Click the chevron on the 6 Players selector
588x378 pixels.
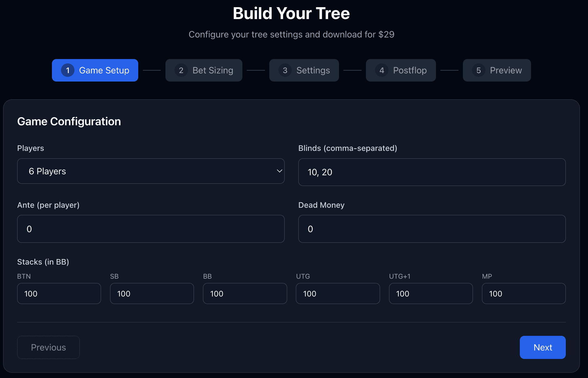point(279,171)
